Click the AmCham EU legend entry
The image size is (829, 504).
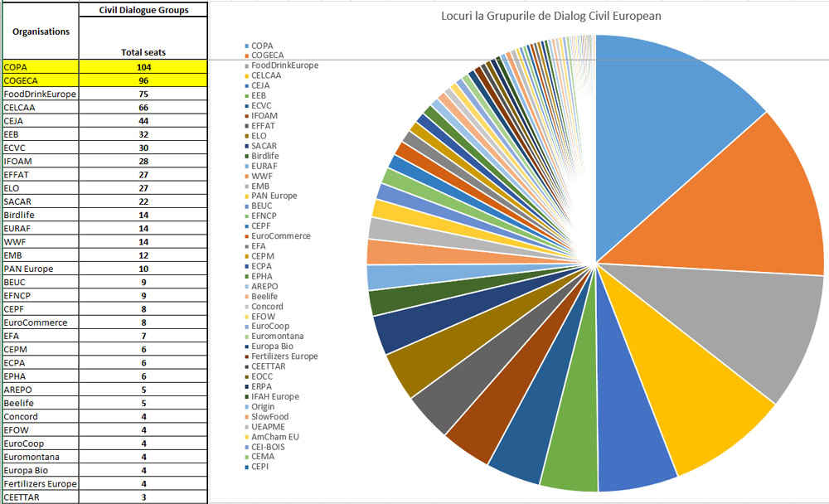tap(272, 436)
